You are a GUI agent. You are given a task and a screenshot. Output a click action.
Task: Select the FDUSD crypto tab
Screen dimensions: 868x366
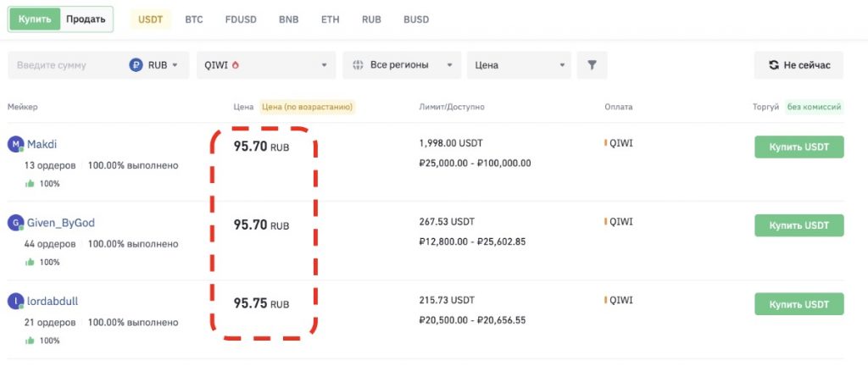pos(241,19)
